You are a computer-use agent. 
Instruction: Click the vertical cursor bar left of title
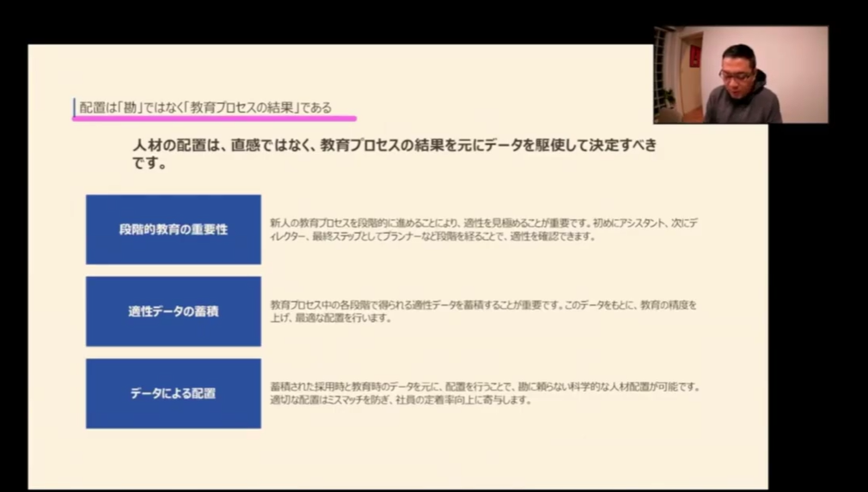tap(74, 108)
